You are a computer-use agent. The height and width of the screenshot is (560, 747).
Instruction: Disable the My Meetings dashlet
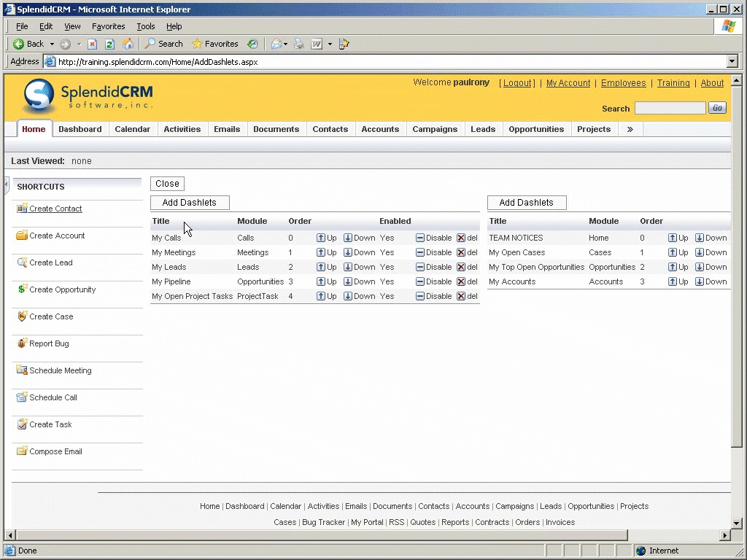click(x=434, y=252)
